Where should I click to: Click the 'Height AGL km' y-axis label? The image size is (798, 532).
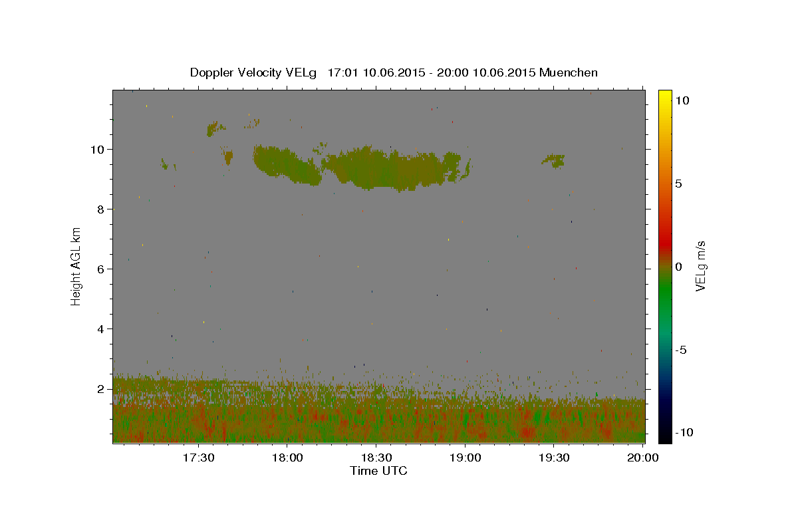coord(76,265)
